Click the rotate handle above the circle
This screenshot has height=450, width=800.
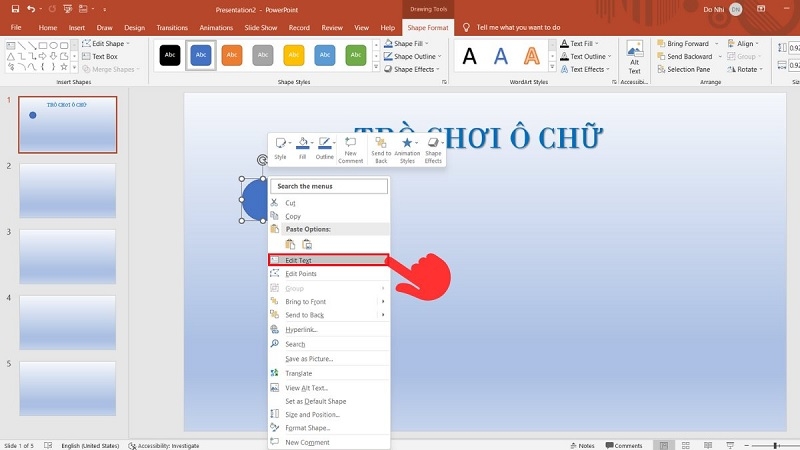click(x=262, y=160)
